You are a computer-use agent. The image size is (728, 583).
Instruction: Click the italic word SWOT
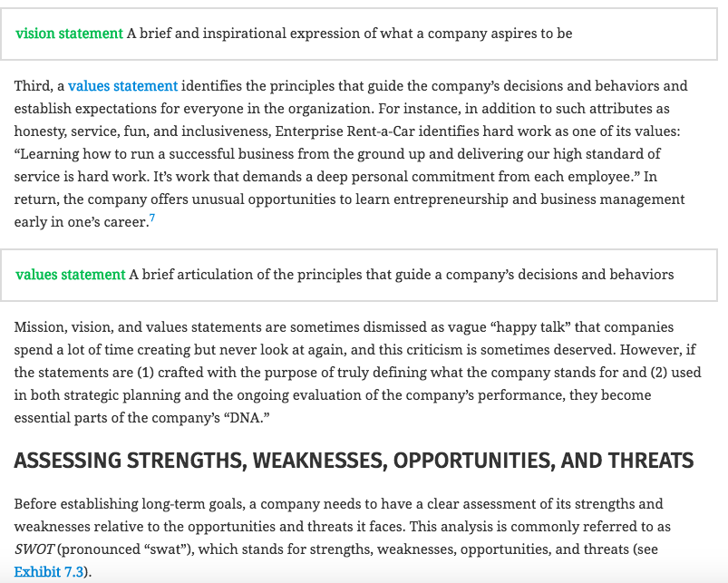34,549
